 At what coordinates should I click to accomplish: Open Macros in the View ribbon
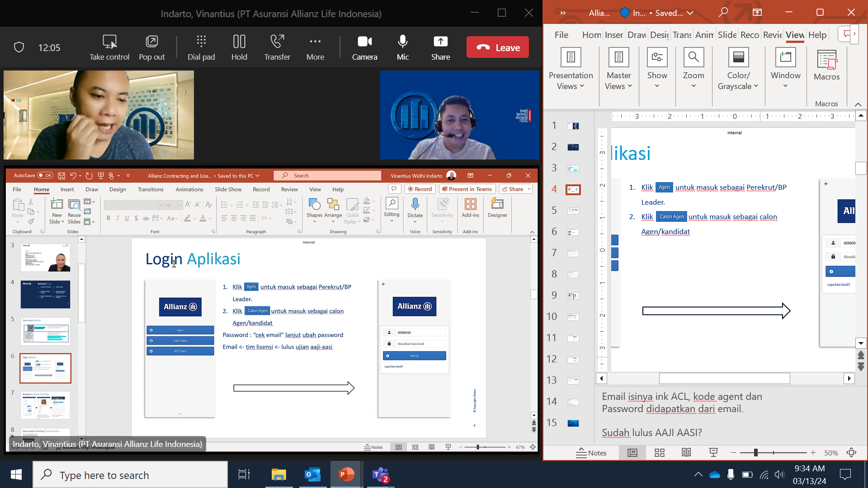(x=826, y=66)
